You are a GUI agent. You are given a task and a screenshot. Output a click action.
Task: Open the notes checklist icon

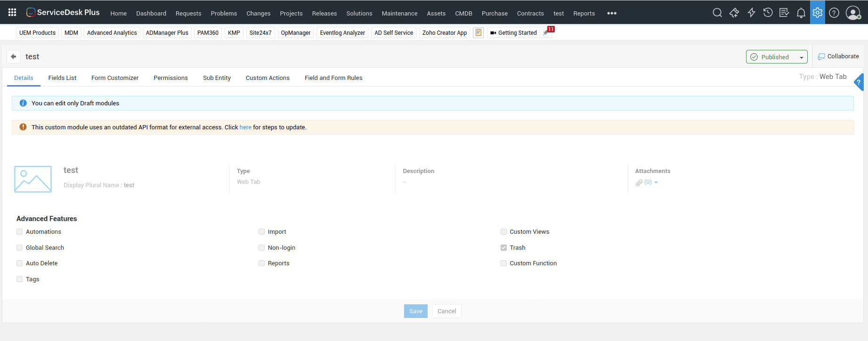pos(784,13)
